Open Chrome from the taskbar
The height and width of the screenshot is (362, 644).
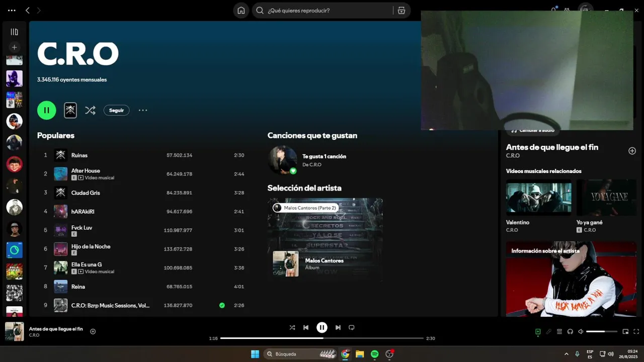[345, 354]
